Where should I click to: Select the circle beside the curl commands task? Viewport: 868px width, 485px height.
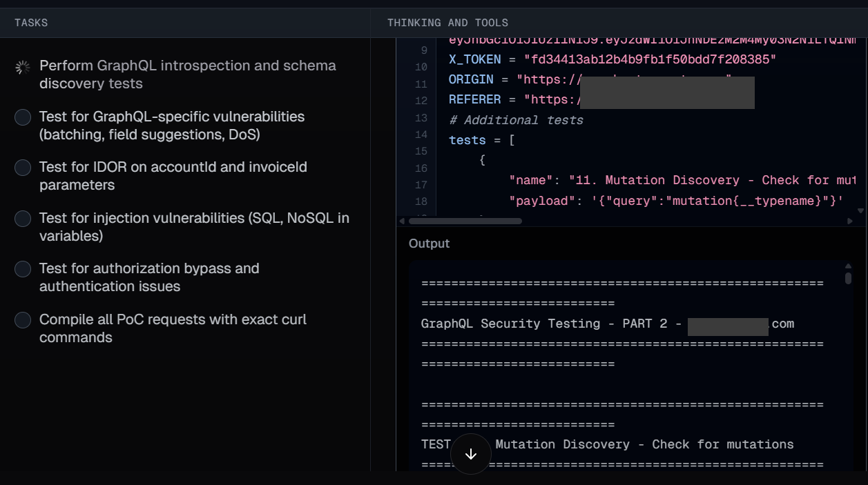[x=22, y=319]
